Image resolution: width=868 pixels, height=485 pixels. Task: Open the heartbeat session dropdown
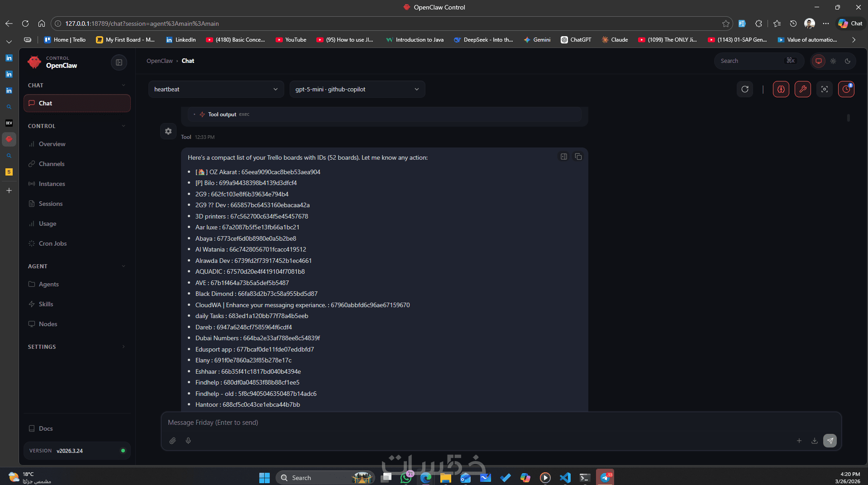pos(216,89)
